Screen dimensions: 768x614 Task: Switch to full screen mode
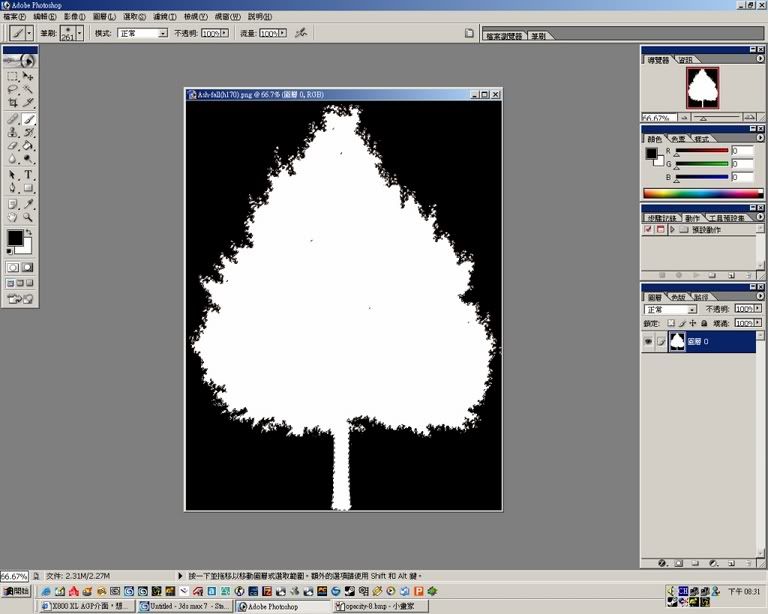pos(30,283)
